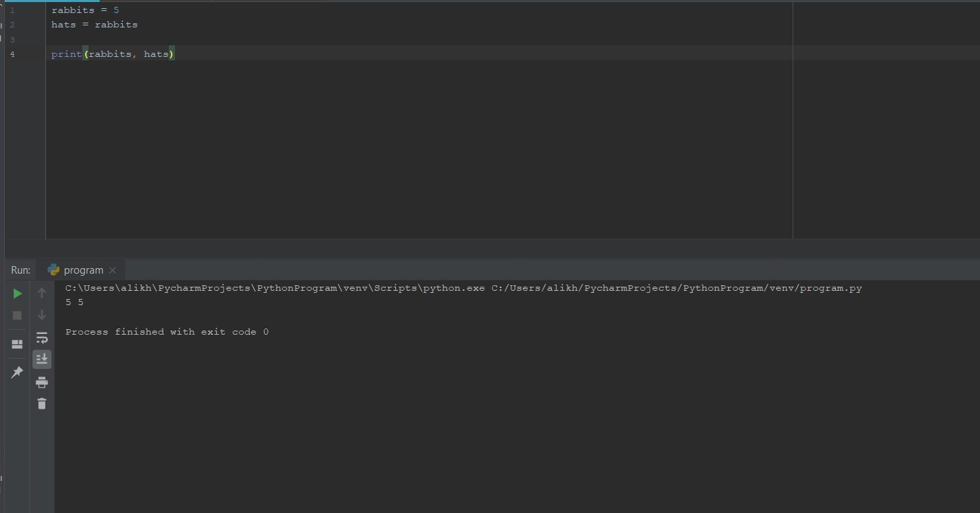Select the program tab in Run panel
The height and width of the screenshot is (513, 980).
(x=83, y=270)
